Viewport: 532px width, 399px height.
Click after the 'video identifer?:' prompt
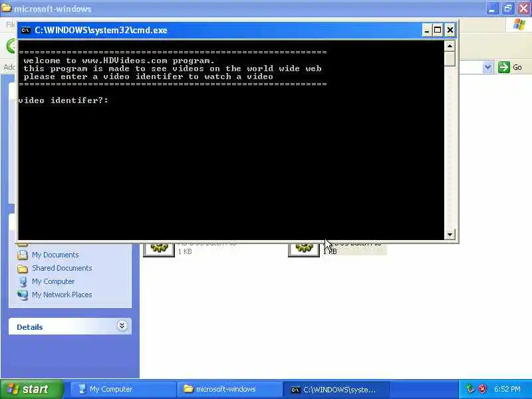pyautogui.click(x=112, y=100)
